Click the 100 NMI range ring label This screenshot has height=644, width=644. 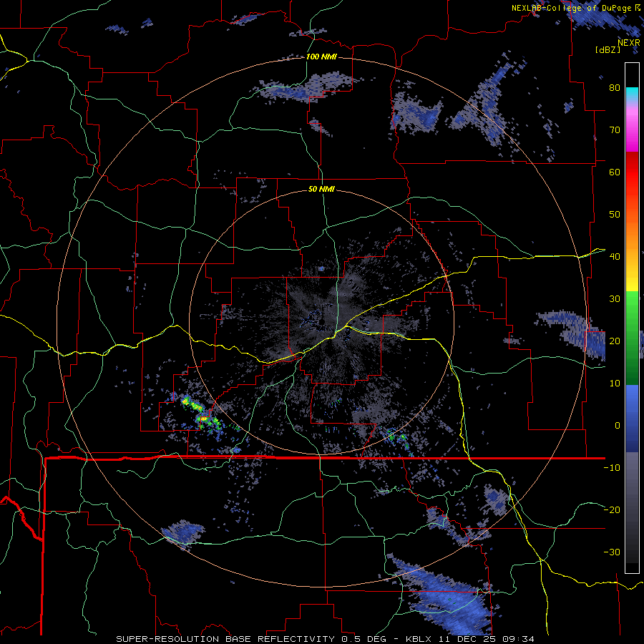click(x=321, y=57)
